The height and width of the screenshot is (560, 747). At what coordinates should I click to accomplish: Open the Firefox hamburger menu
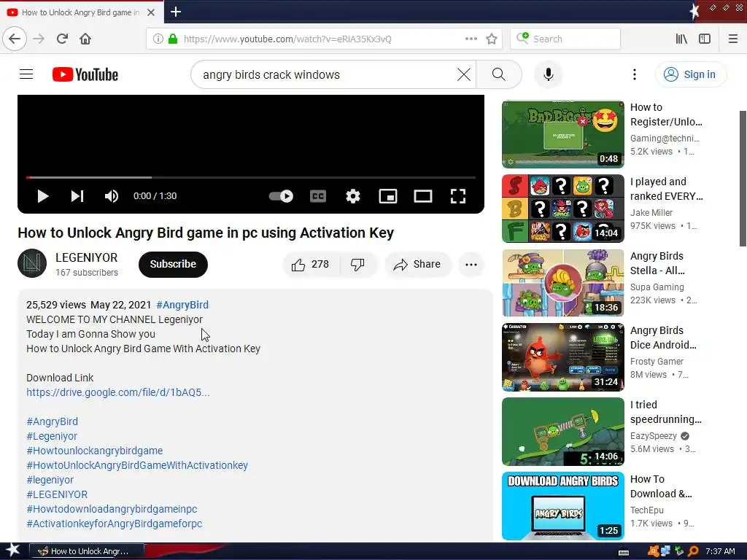click(x=733, y=39)
